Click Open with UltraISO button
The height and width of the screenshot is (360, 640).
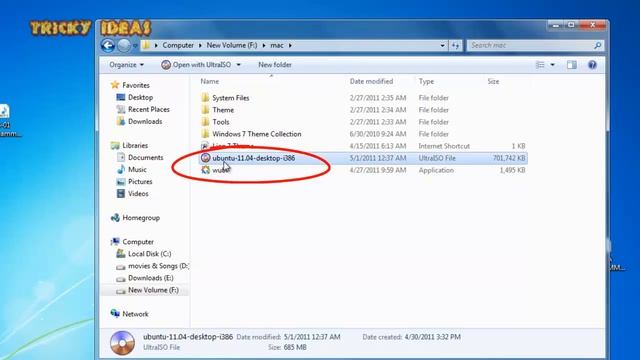click(197, 65)
